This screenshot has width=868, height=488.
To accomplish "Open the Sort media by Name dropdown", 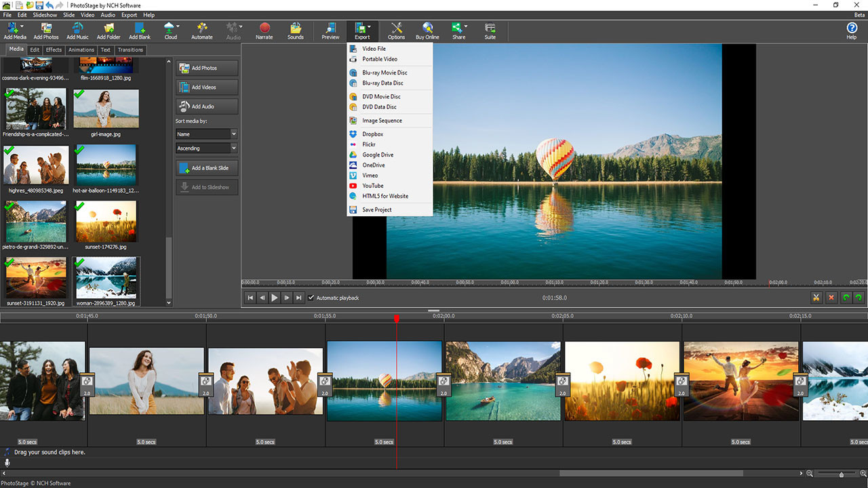I will click(x=205, y=134).
